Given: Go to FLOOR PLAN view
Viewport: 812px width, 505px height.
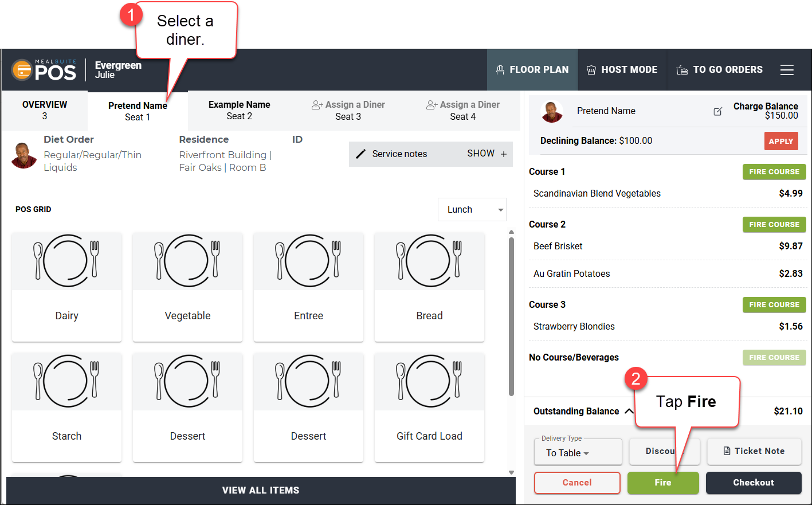Looking at the screenshot, I should pos(532,70).
